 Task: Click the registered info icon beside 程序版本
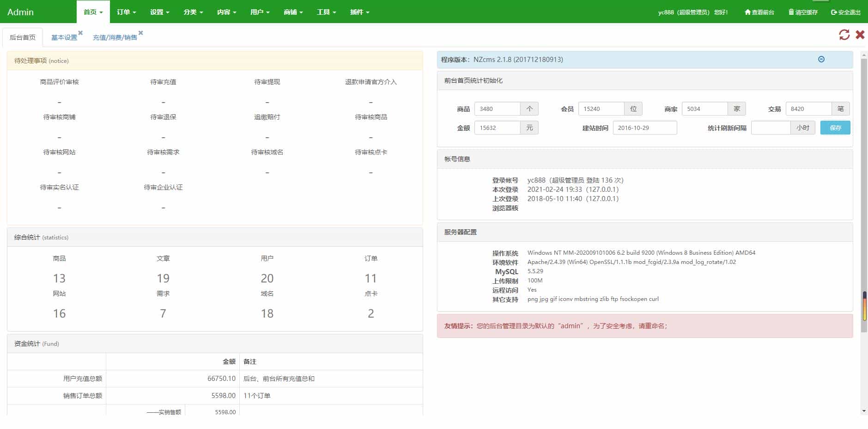(x=821, y=59)
